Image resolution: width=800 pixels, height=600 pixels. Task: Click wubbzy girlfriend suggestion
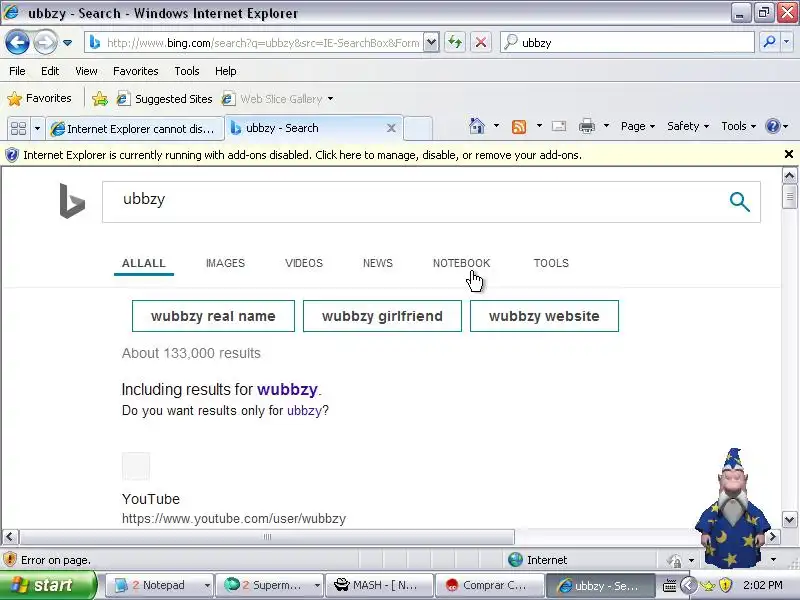click(382, 316)
